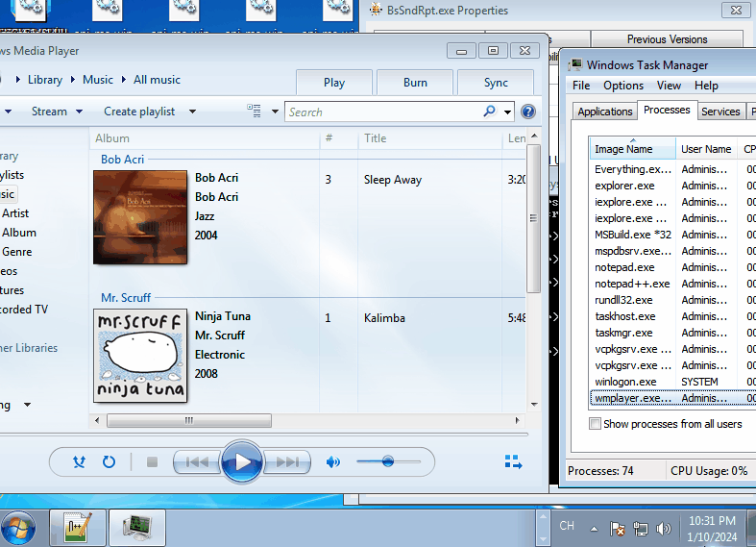Select Artist in navigation pane
The image size is (756, 547).
15,213
